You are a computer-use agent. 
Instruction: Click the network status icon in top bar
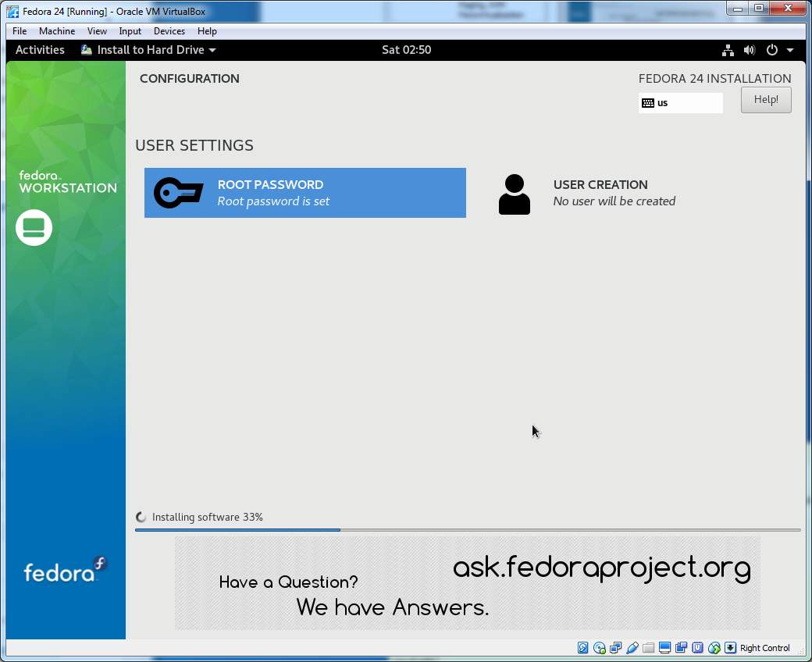tap(728, 50)
